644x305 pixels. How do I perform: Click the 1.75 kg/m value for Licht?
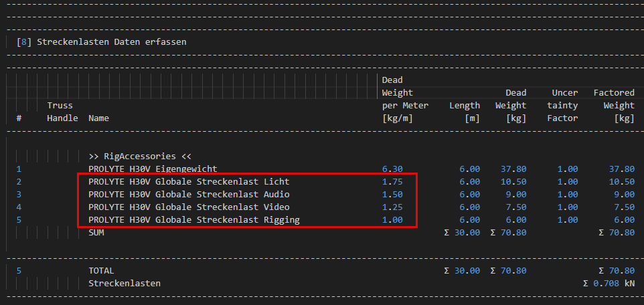click(392, 182)
